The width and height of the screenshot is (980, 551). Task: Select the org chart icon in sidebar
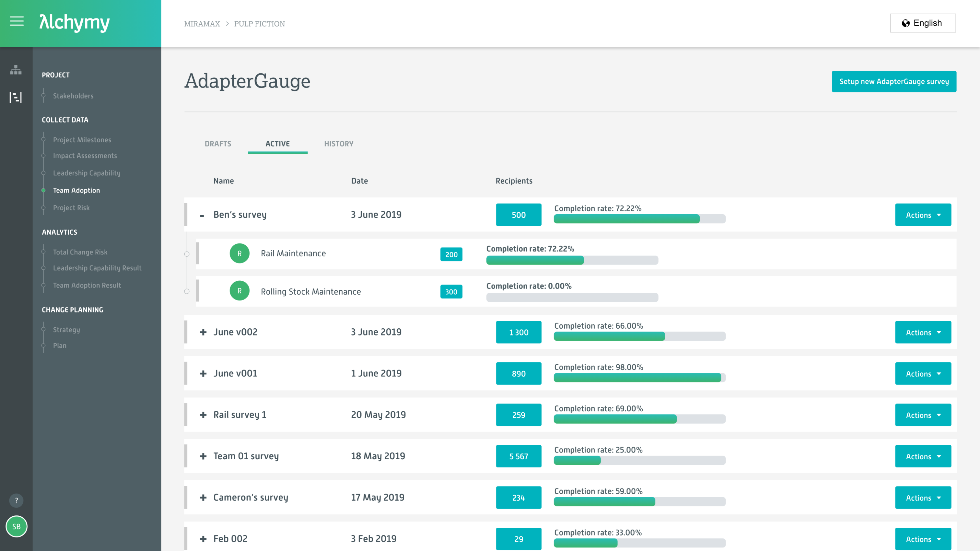tap(16, 70)
